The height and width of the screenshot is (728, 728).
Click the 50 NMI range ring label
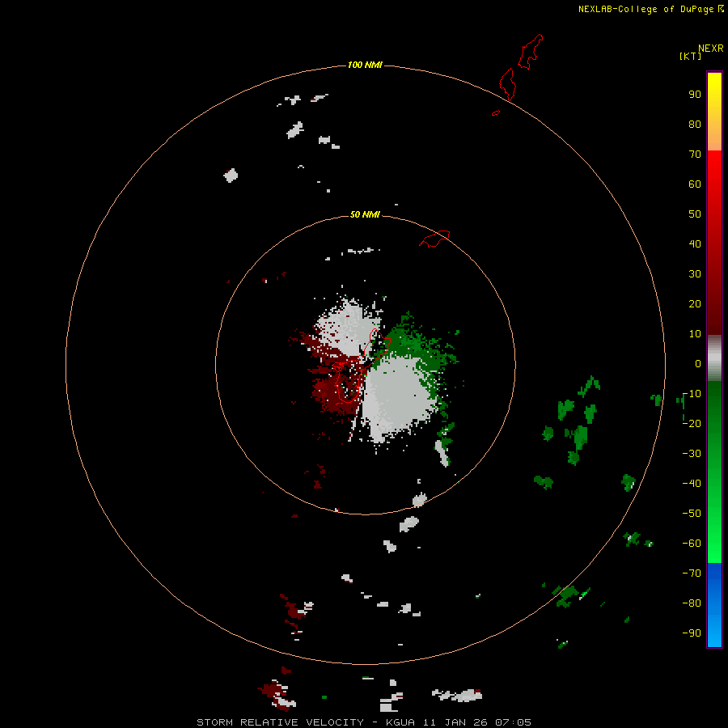tap(365, 214)
